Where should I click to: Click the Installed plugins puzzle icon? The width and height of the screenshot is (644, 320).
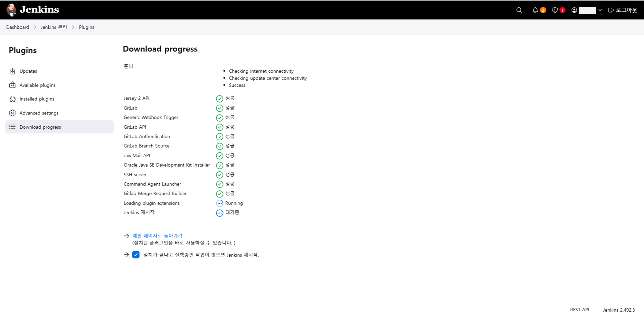13,99
